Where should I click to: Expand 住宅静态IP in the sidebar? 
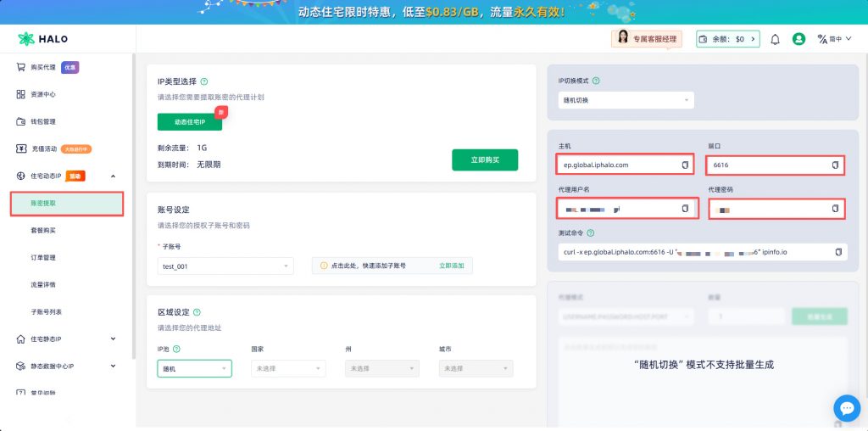click(x=66, y=339)
